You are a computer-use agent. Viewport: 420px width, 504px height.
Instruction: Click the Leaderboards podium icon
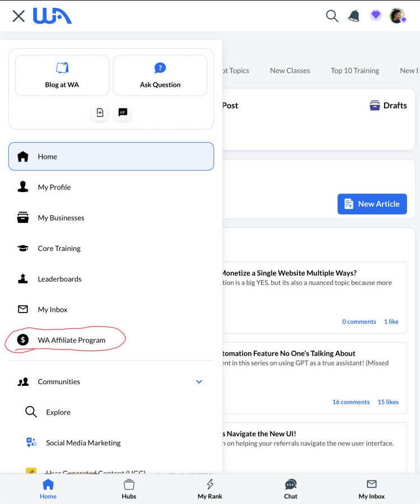pos(23,279)
